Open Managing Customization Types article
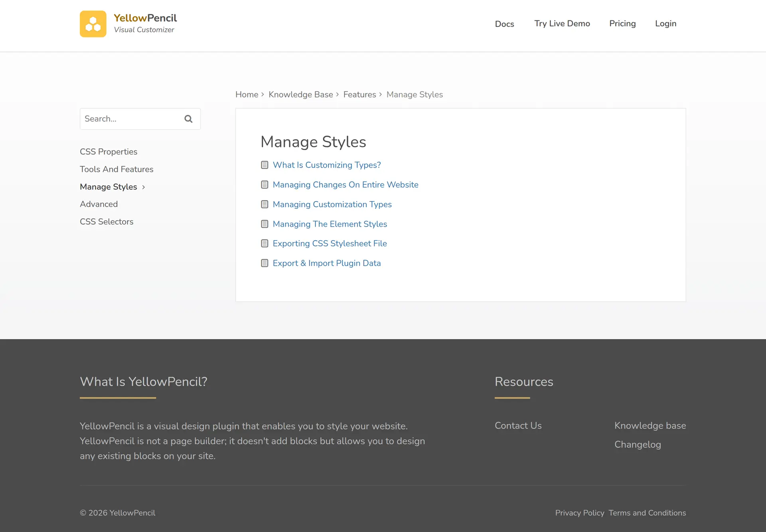Image resolution: width=766 pixels, height=532 pixels. (332, 204)
